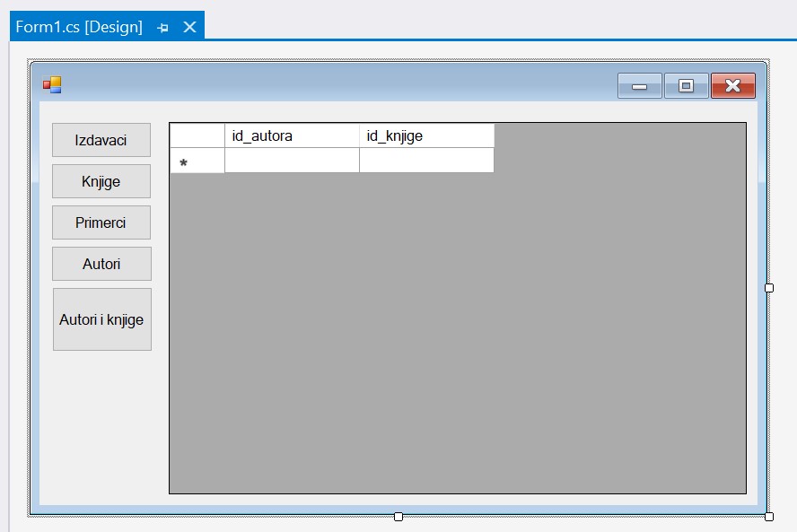Close the Form1.cs [Design] tab
797x532 pixels.
coord(189,27)
